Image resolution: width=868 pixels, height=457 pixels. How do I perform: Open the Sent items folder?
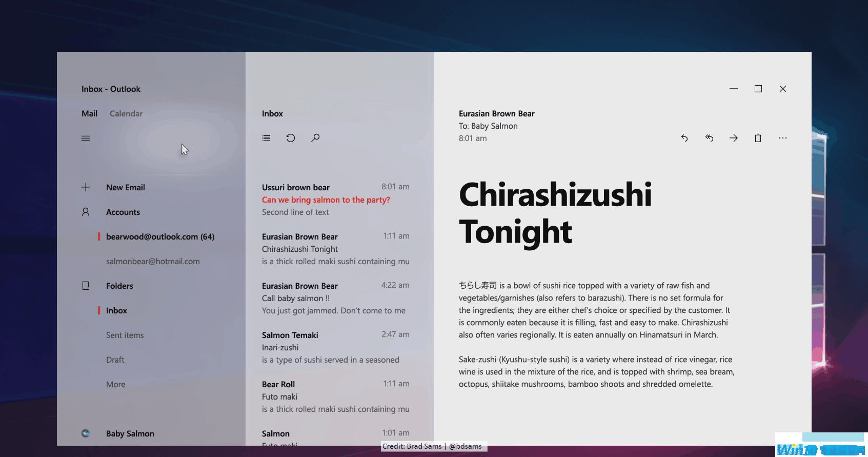125,335
